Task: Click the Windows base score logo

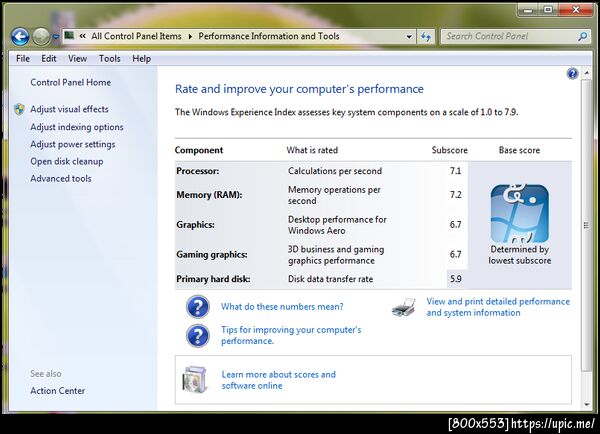Action: click(520, 214)
